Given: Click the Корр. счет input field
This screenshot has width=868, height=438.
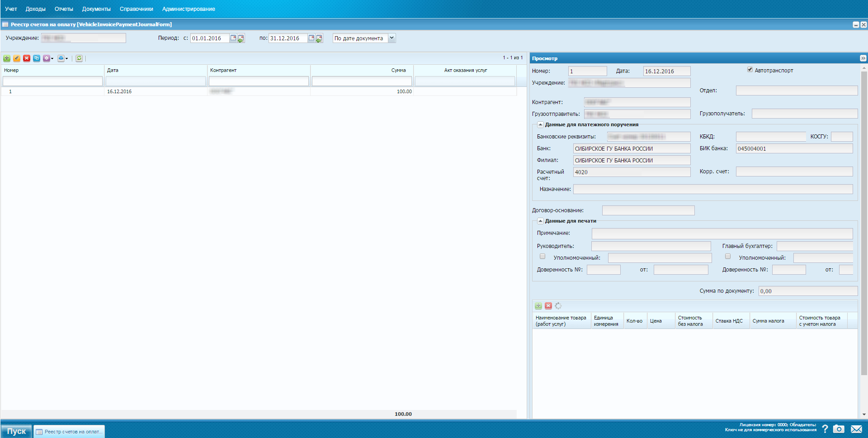Looking at the screenshot, I should coord(794,171).
